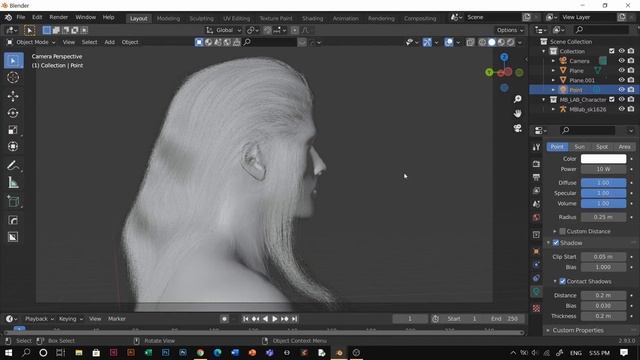Toggle X-ray display icon
The width and height of the screenshot is (640, 360).
(470, 42)
